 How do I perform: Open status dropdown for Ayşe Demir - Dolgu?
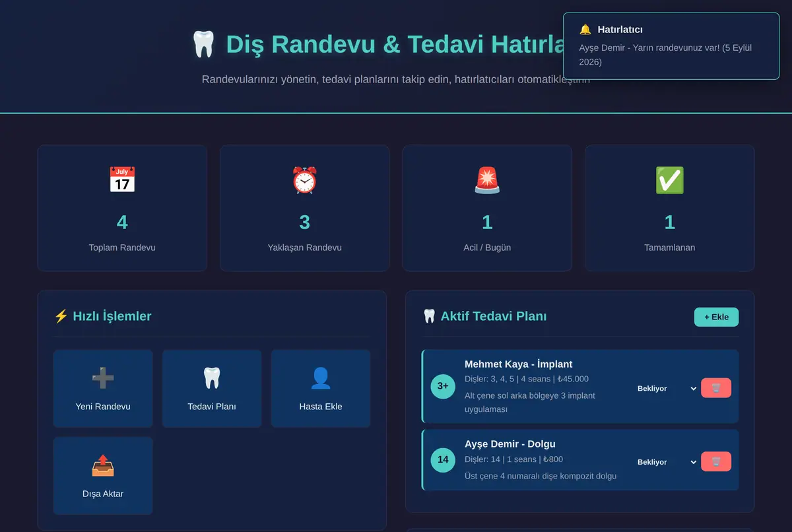(x=667, y=462)
